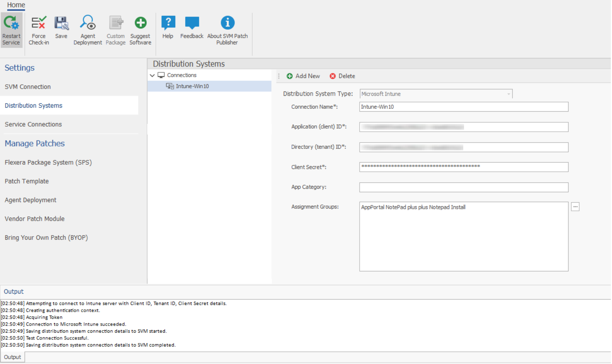Select the Intune-Win10 connection
Screen dimensions: 612x364
click(x=210, y=86)
